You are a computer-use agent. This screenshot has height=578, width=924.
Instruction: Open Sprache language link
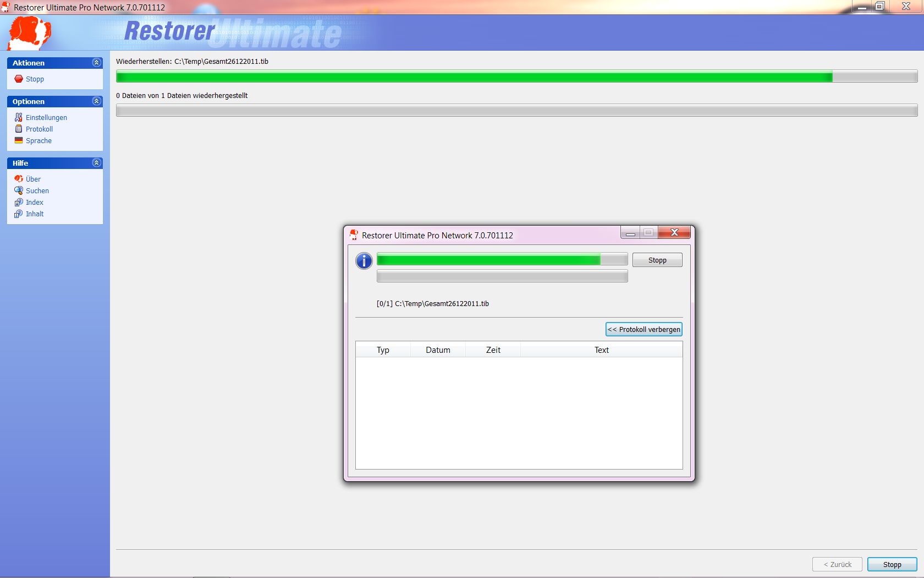(x=38, y=140)
